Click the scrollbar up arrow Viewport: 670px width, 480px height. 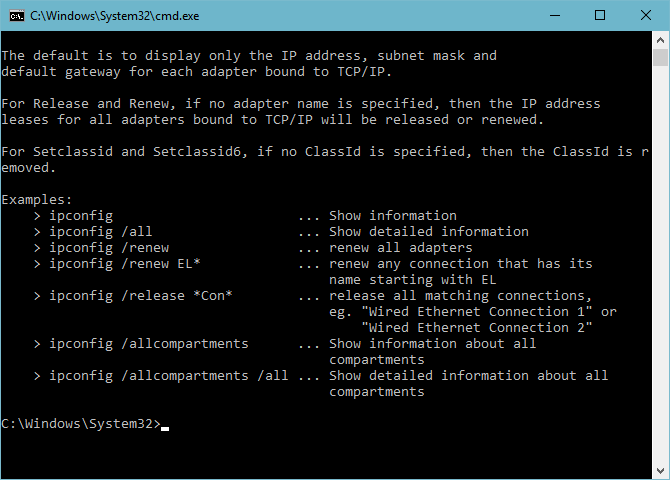click(x=660, y=39)
